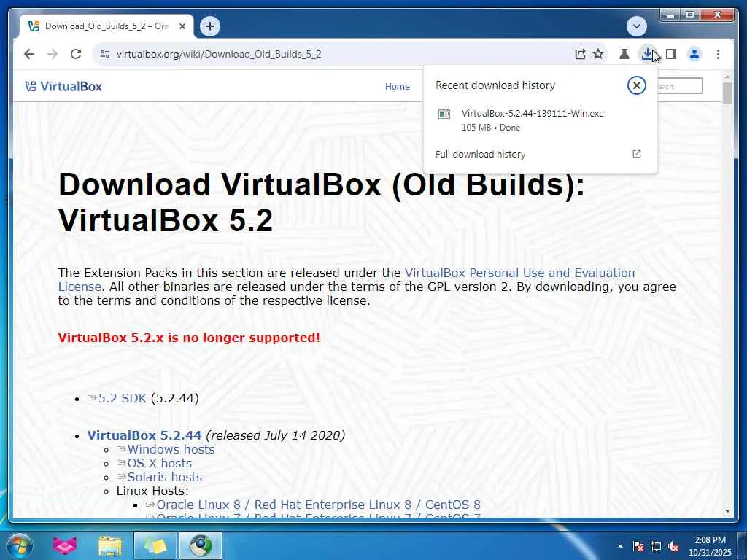Reload the VirtualBox page
Screen dimensions: 747x560
(x=76, y=54)
